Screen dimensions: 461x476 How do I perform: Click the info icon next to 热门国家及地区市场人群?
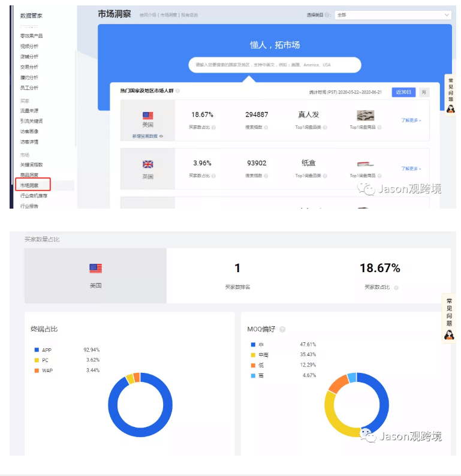tap(177, 91)
